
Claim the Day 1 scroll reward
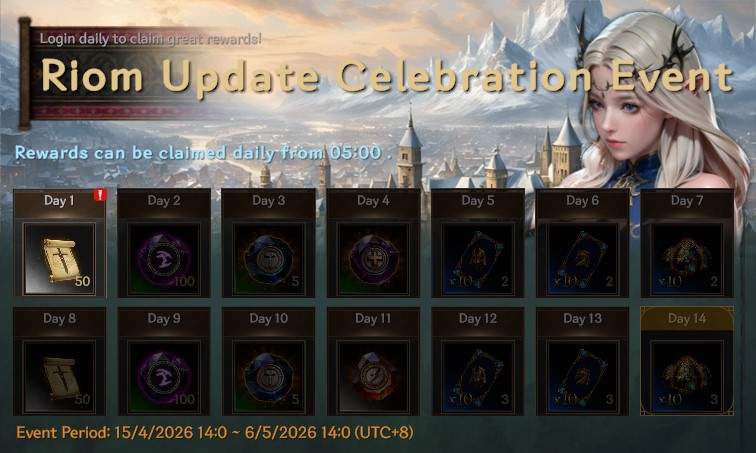click(59, 259)
